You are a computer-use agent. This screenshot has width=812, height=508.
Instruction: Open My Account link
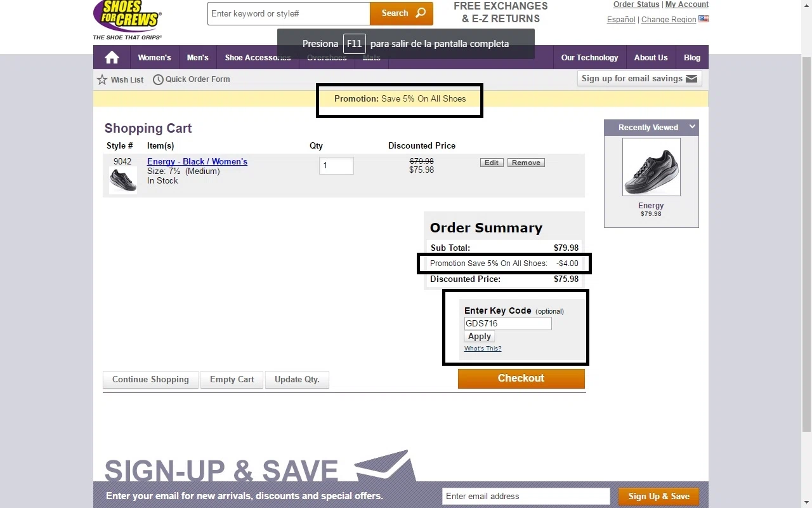687,4
